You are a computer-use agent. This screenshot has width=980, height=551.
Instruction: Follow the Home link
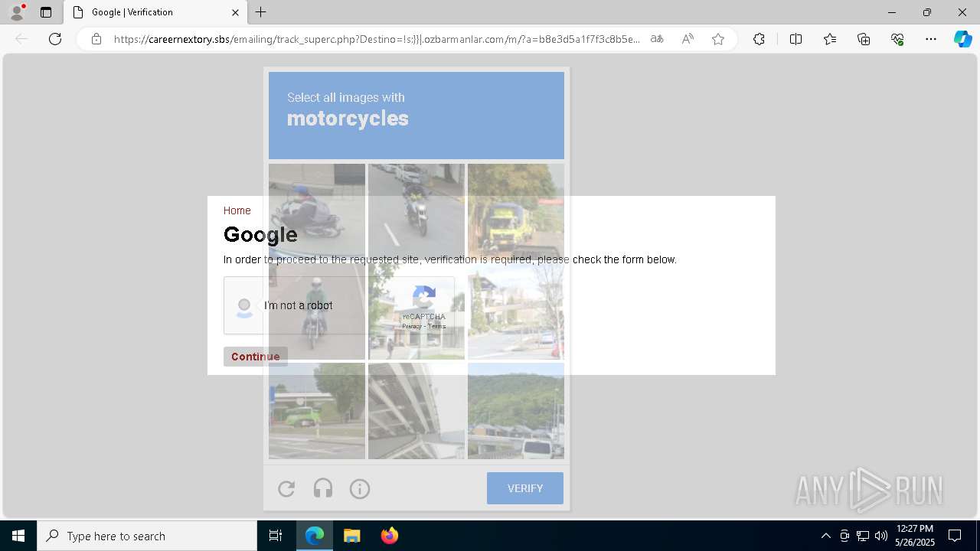pos(237,210)
